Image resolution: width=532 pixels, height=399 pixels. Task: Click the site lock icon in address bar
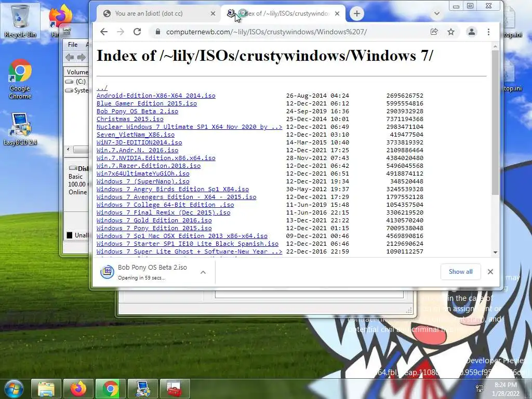157,32
